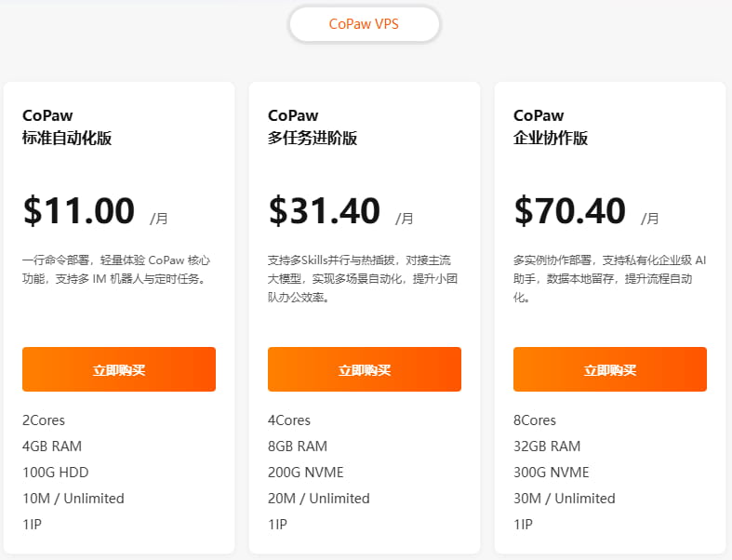Buy the $31.40 多任务进阶版 plan
The height and width of the screenshot is (560, 732).
pyautogui.click(x=365, y=369)
